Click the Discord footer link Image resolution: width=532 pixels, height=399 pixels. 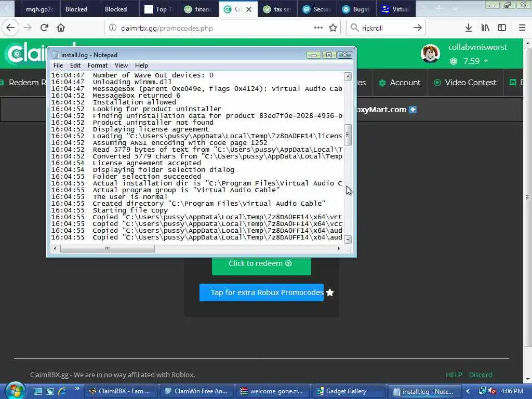pyautogui.click(x=481, y=375)
